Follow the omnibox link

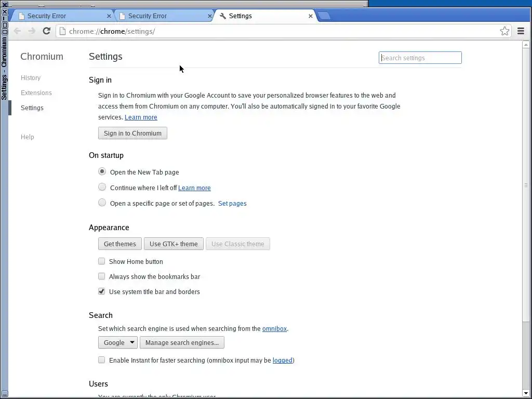274,328
